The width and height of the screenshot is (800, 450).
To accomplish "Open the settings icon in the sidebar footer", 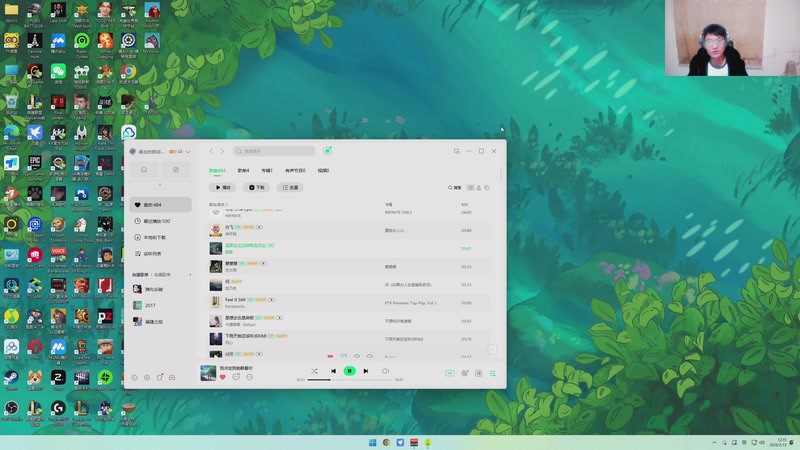I will tap(147, 378).
